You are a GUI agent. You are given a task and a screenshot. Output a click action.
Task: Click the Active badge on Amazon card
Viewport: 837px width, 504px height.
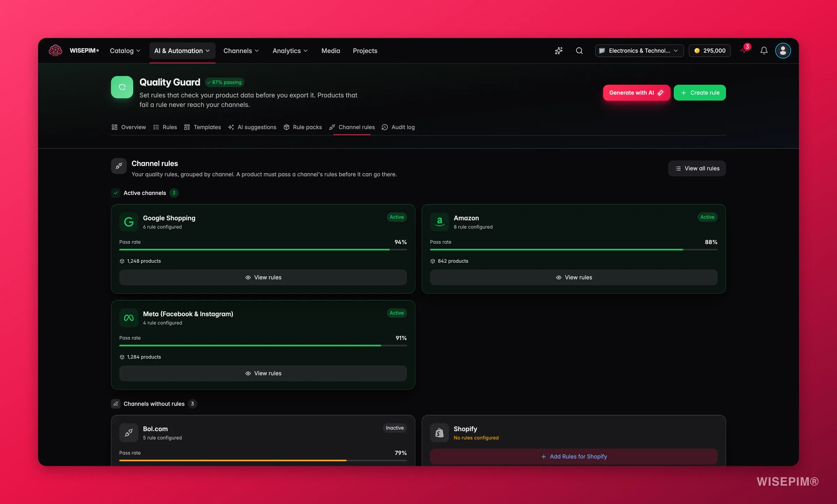pos(707,217)
